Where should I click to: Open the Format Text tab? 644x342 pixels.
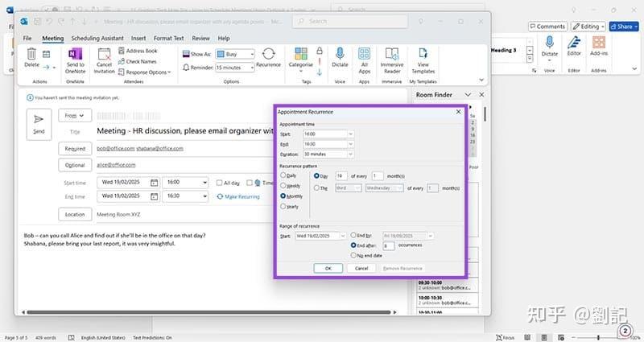click(x=169, y=38)
